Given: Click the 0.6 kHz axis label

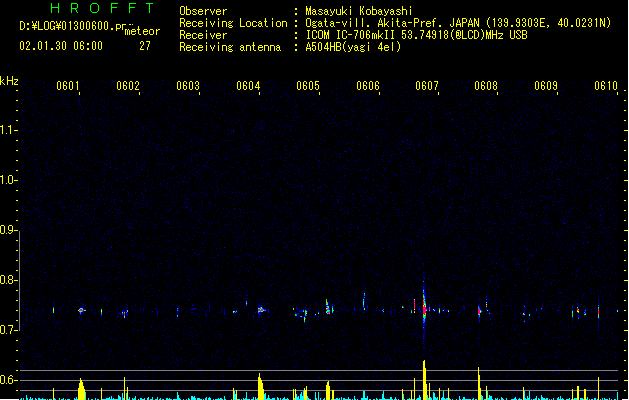Looking at the screenshot, I should pos(8,380).
